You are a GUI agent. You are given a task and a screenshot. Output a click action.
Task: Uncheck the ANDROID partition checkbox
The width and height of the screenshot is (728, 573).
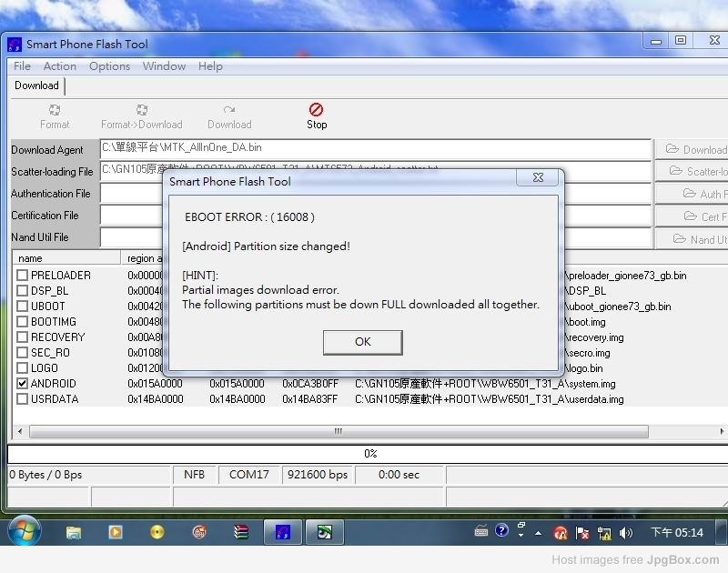point(23,384)
